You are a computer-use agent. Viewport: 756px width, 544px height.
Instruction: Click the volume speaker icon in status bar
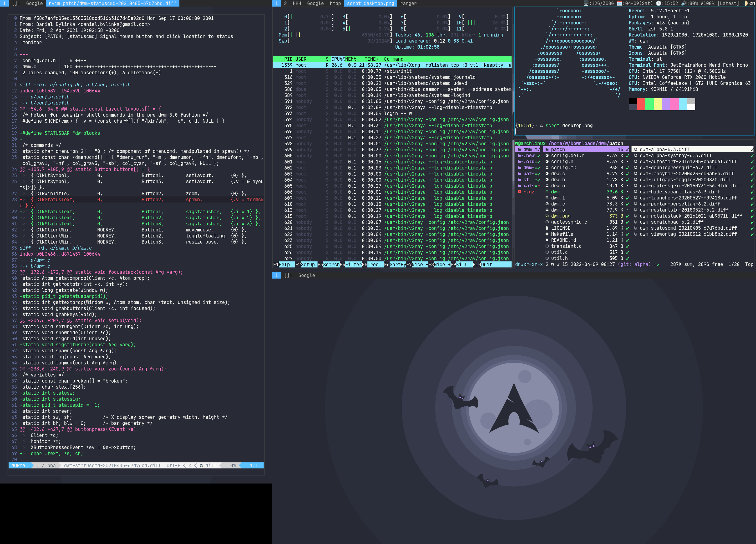[x=683, y=3]
